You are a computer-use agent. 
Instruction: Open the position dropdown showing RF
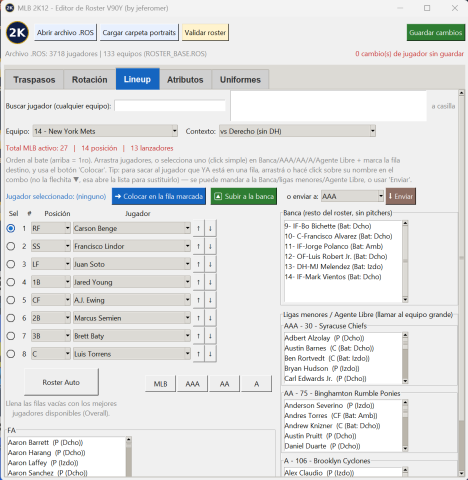point(51,228)
